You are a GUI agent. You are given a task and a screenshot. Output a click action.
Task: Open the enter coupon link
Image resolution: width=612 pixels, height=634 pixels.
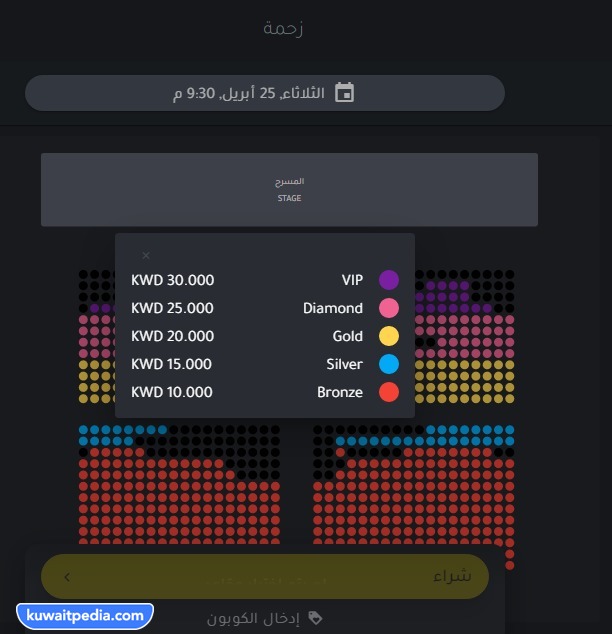[253, 618]
